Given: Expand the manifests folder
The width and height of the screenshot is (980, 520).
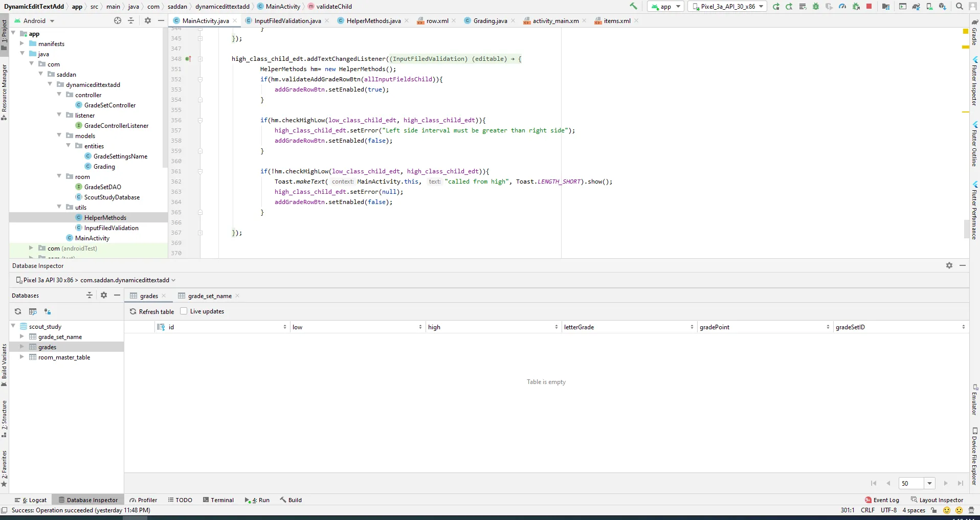Looking at the screenshot, I should point(22,43).
